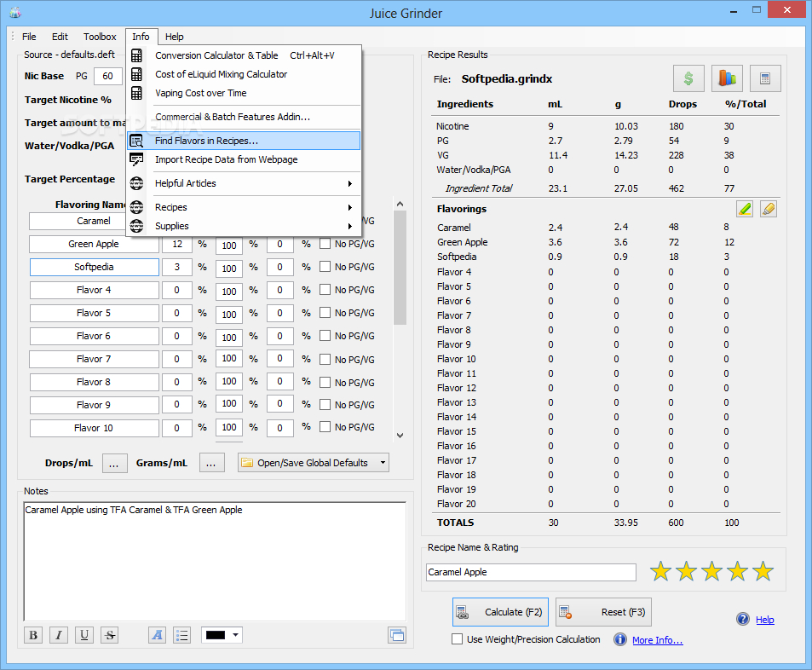Check No PG/VG for Flavor 7
Screen dimensions: 812x670
tap(325, 359)
